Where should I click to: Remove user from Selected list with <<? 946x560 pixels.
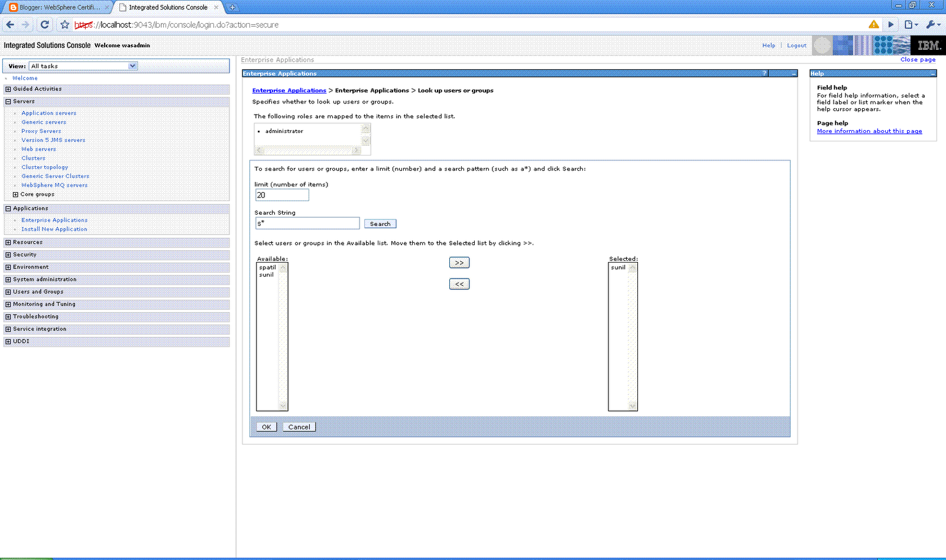(x=459, y=284)
